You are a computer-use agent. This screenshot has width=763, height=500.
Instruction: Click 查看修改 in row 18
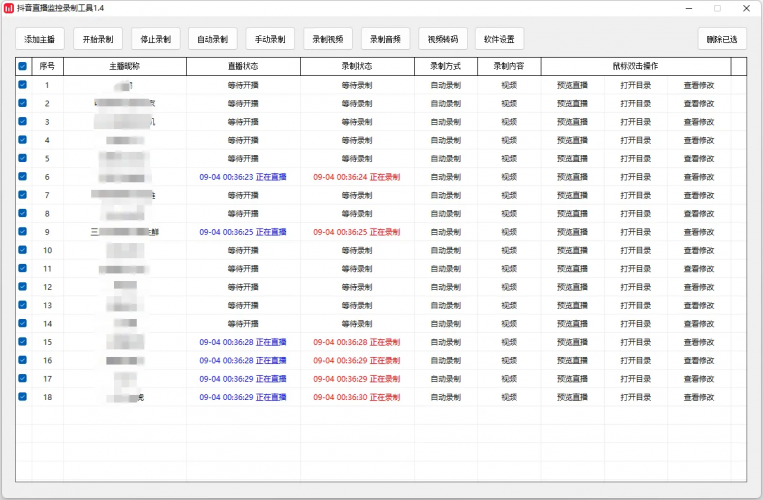pyautogui.click(x=699, y=397)
